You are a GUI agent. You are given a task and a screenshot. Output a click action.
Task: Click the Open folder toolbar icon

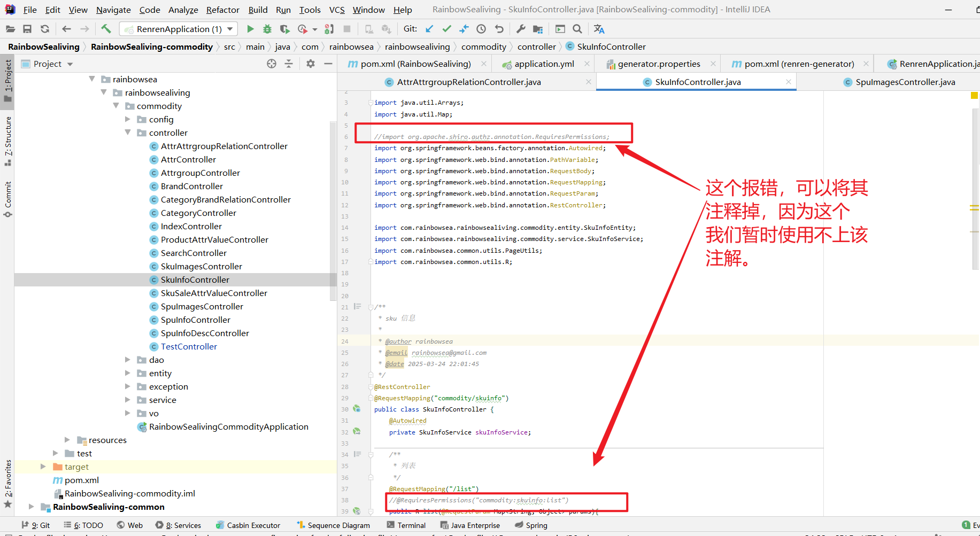pyautogui.click(x=10, y=29)
